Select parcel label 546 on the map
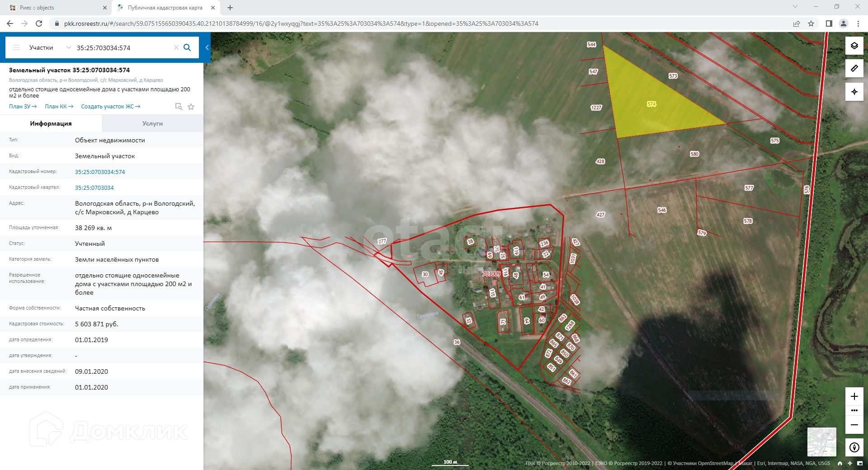This screenshot has height=470, width=868. 662,210
